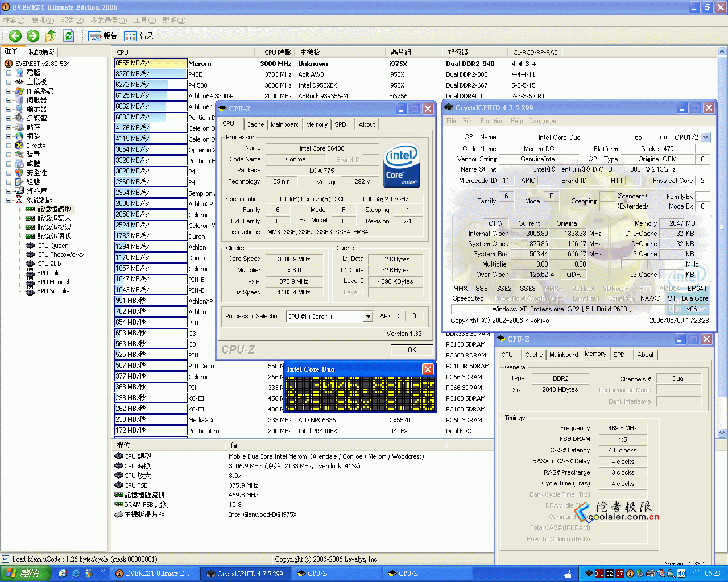This screenshot has width=728, height=582.
Task: Expand the DirectX tree node
Action: [x=9, y=145]
